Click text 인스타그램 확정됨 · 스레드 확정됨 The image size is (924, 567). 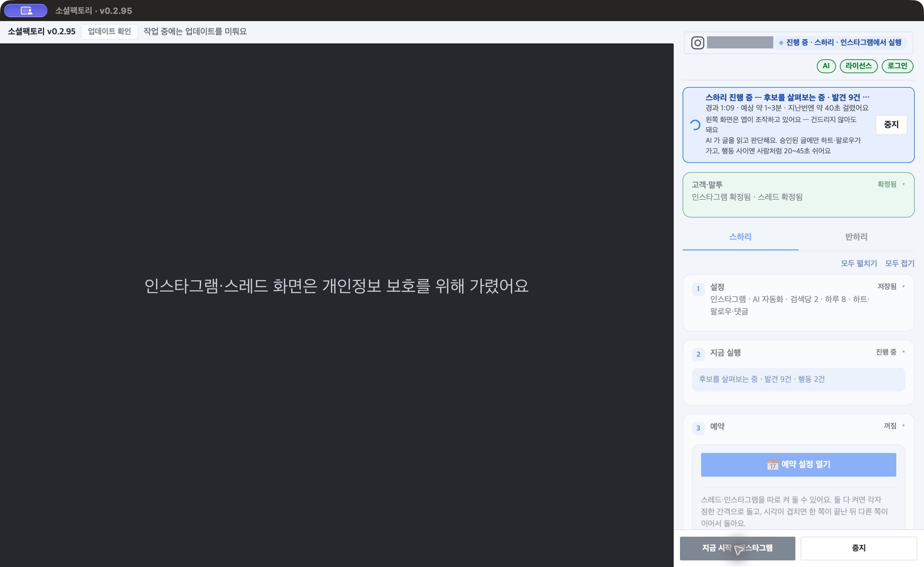747,197
